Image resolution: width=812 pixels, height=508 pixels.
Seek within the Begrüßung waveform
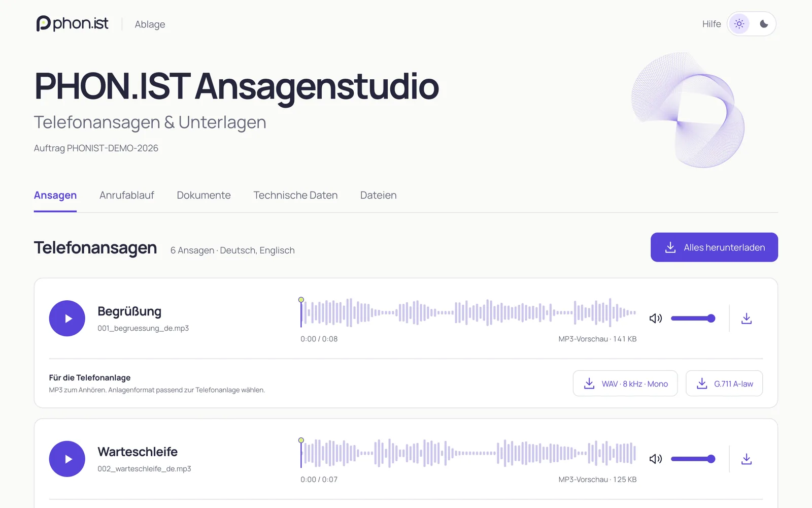click(x=468, y=312)
